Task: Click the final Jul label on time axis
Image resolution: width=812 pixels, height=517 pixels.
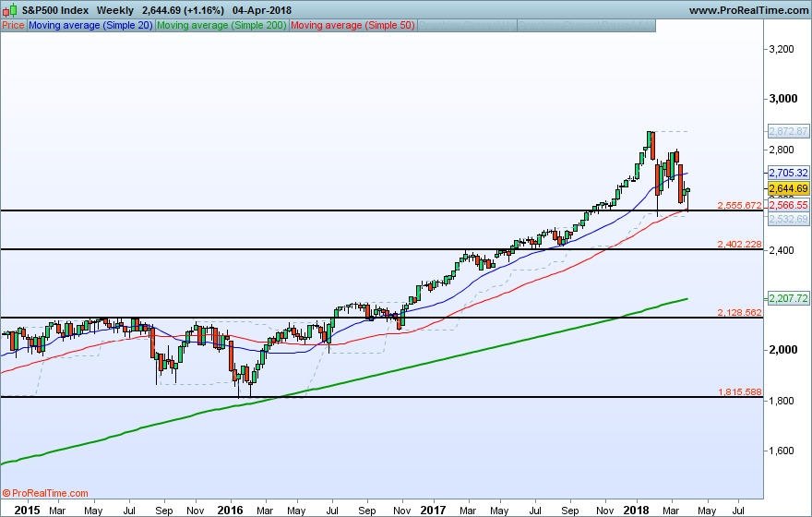Action: (738, 511)
